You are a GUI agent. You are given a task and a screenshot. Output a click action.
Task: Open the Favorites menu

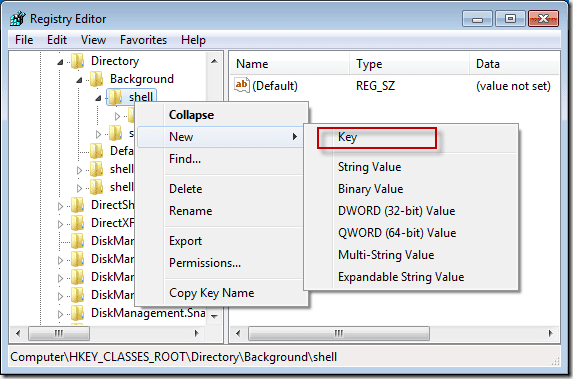[143, 39]
